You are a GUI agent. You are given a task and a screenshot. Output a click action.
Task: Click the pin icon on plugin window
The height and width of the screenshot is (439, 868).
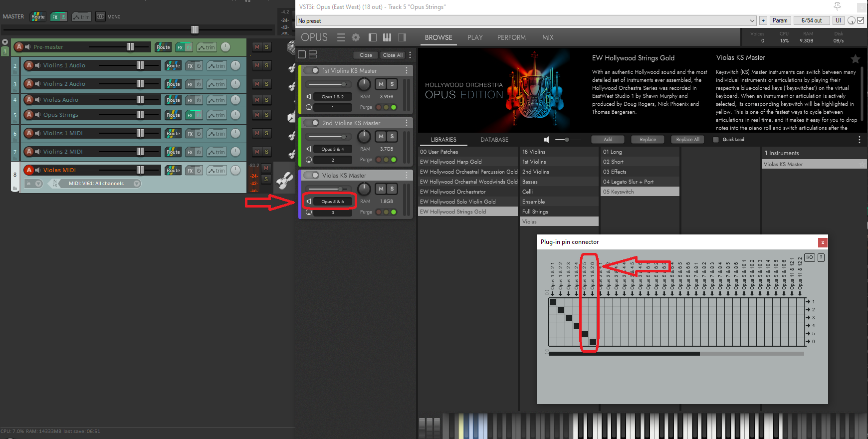[838, 6]
